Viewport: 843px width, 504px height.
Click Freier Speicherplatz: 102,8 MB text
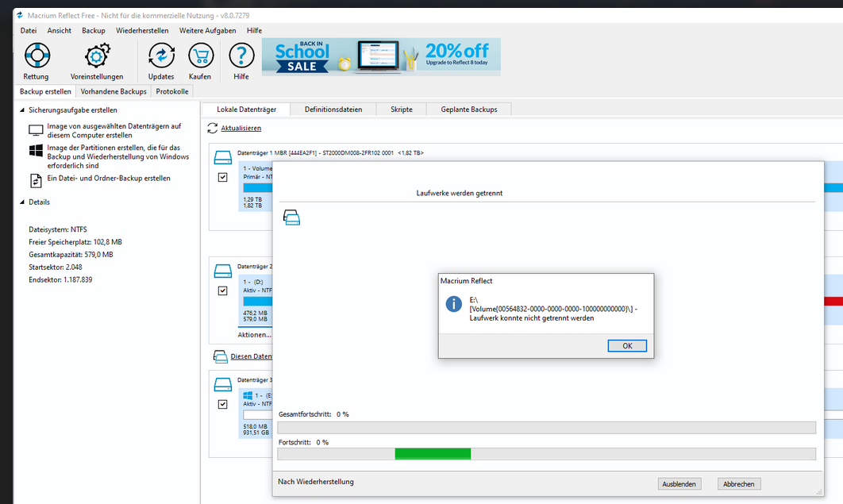[x=75, y=242]
